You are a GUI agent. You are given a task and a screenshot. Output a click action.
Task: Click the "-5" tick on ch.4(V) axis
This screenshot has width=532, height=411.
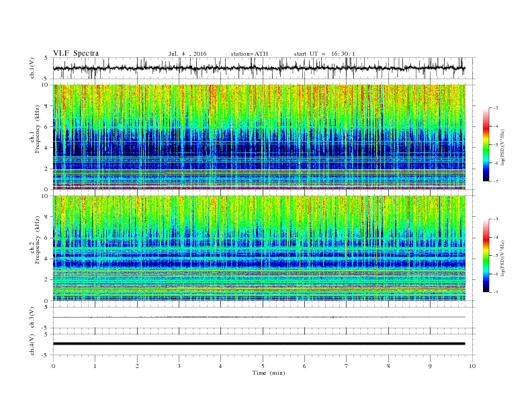point(46,355)
